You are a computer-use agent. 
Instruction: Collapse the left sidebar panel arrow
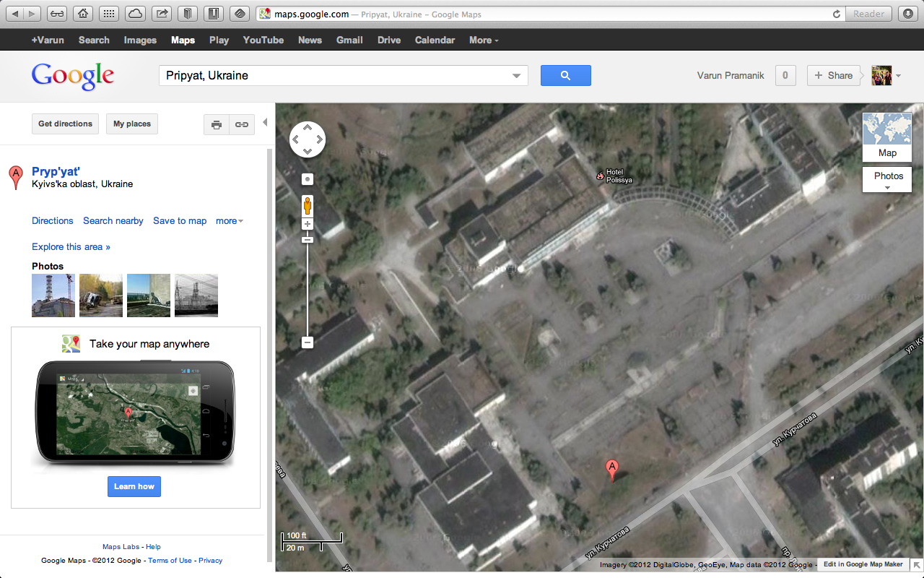pyautogui.click(x=265, y=123)
